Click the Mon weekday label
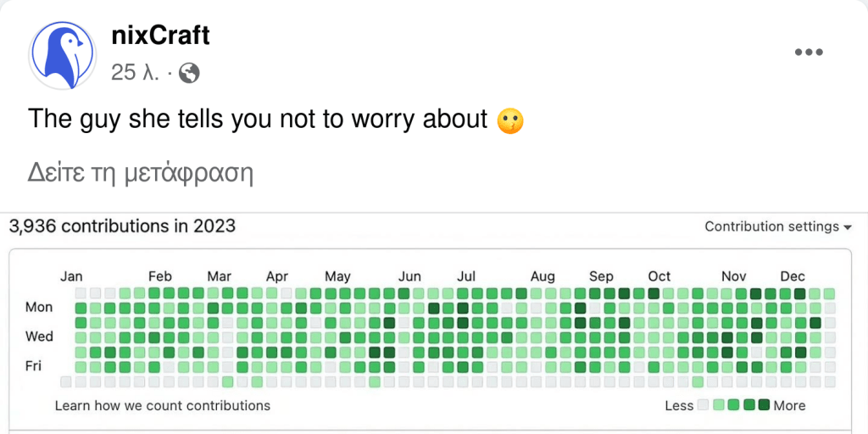Screen dimensions: 868x434 [x=39, y=307]
